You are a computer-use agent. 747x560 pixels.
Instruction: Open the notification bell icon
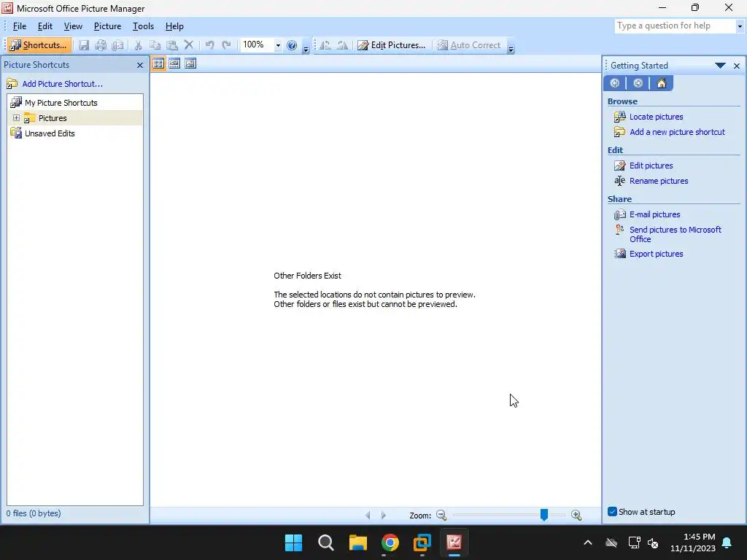tap(727, 542)
